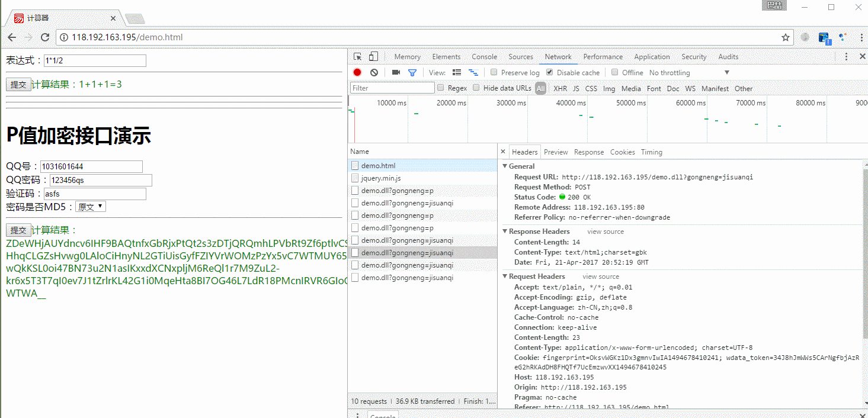Viewport: 868px width, 418px height.
Task: Uncheck the Disable cache checkbox
Action: coord(550,72)
